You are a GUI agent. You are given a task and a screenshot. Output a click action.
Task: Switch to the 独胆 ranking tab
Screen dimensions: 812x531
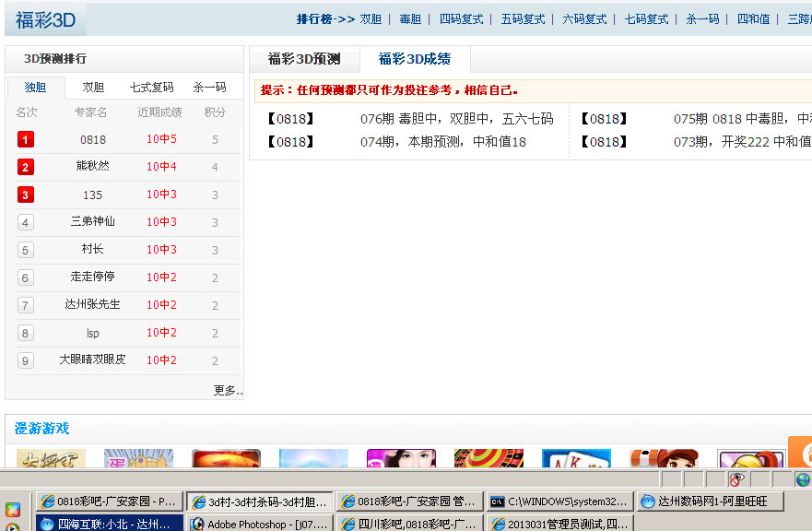(36, 87)
